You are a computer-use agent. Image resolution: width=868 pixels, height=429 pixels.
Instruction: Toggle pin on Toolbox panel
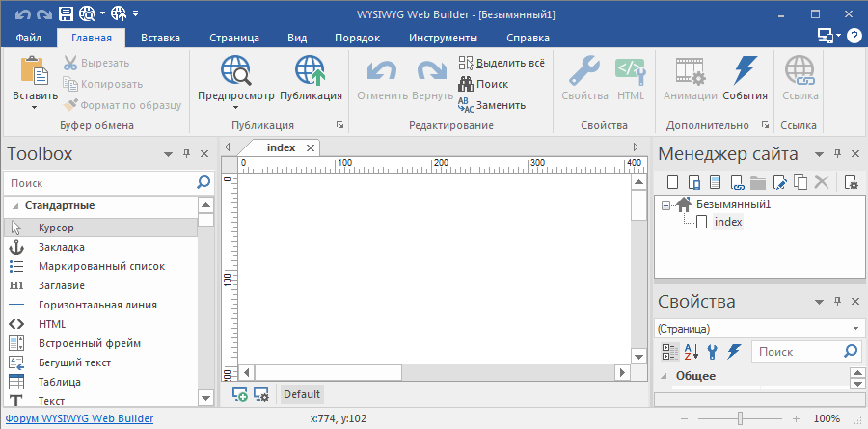tap(186, 154)
